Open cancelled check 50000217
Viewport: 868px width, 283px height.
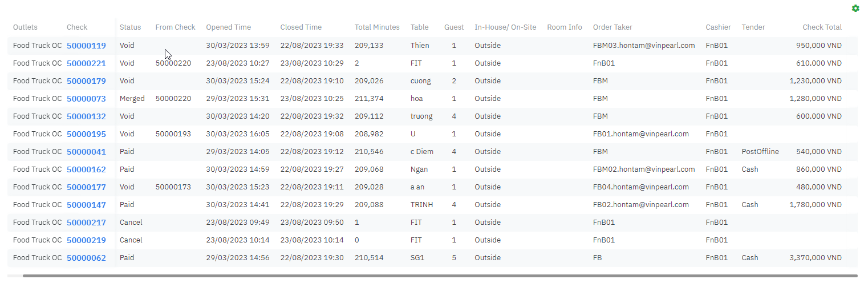pos(86,223)
